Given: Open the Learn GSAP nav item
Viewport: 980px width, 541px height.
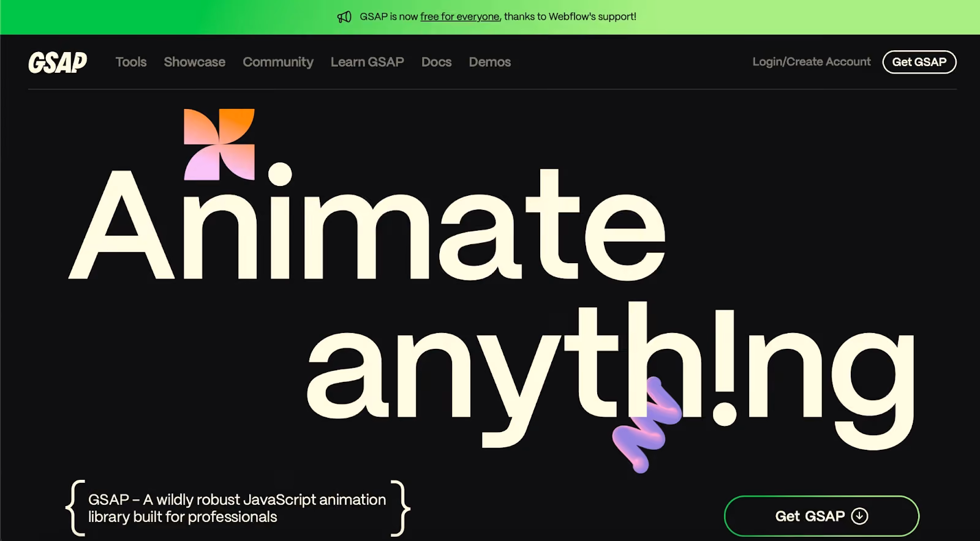Looking at the screenshot, I should 367,62.
